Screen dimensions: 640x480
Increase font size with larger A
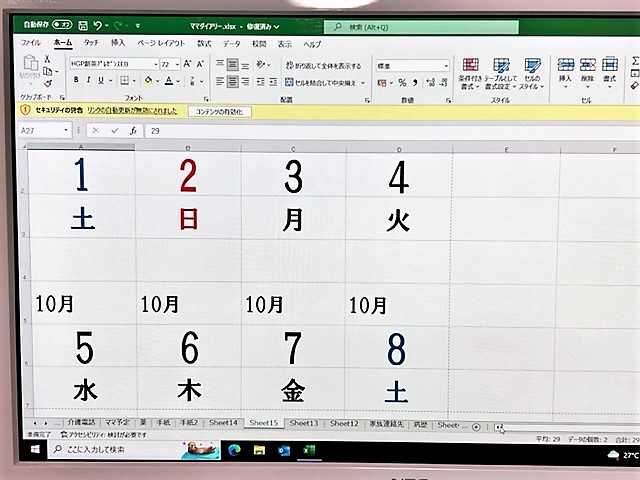[187, 64]
